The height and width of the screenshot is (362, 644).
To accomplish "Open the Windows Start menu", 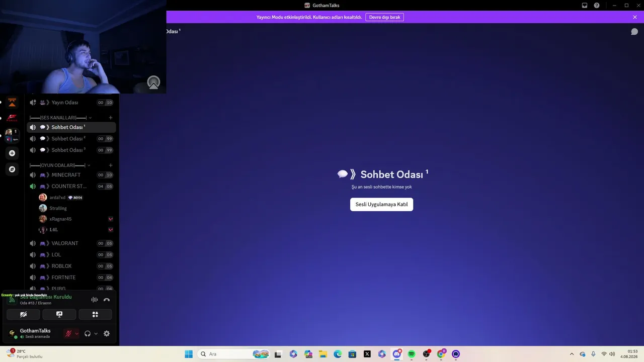I will [189, 354].
